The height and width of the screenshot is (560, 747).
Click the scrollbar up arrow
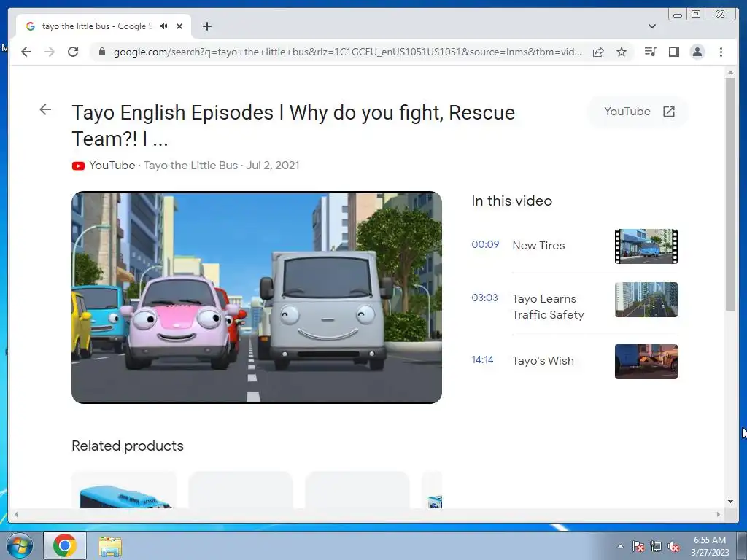pos(730,72)
